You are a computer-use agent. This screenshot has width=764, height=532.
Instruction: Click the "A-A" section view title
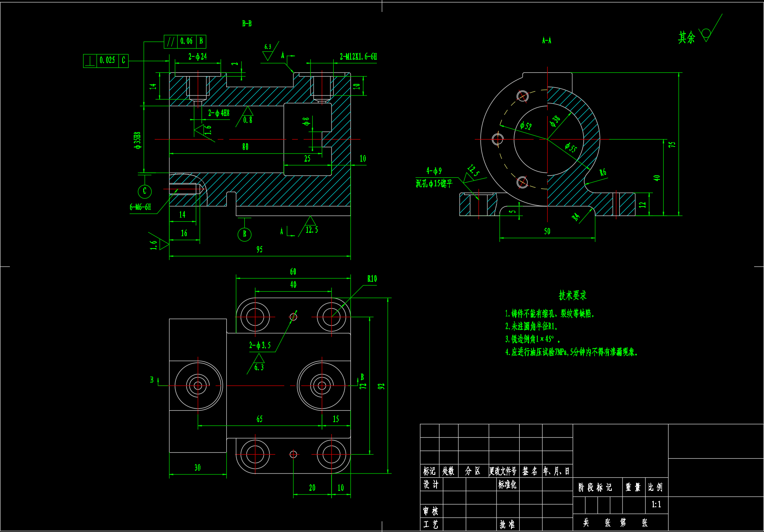click(547, 40)
